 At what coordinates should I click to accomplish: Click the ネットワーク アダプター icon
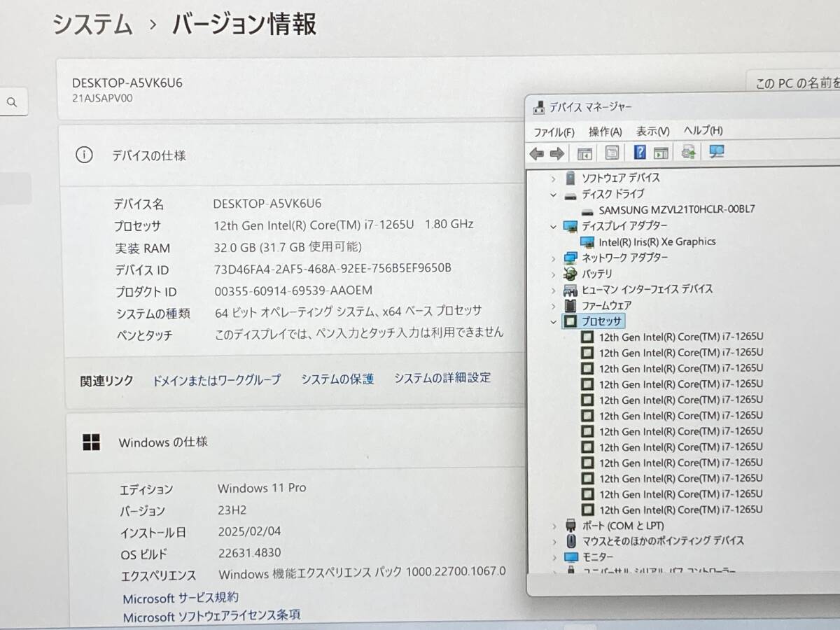pyautogui.click(x=570, y=258)
